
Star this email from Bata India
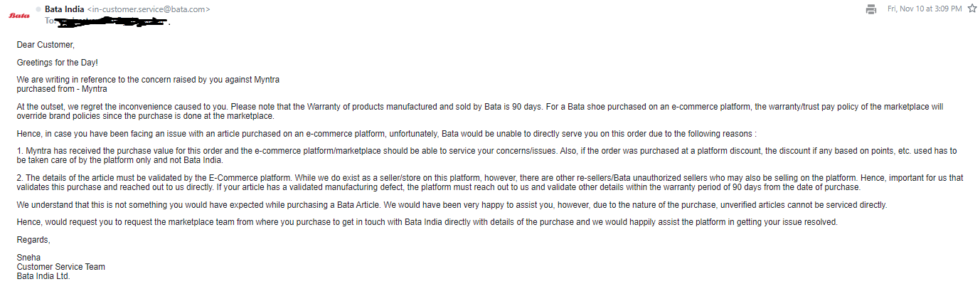pos(972,9)
